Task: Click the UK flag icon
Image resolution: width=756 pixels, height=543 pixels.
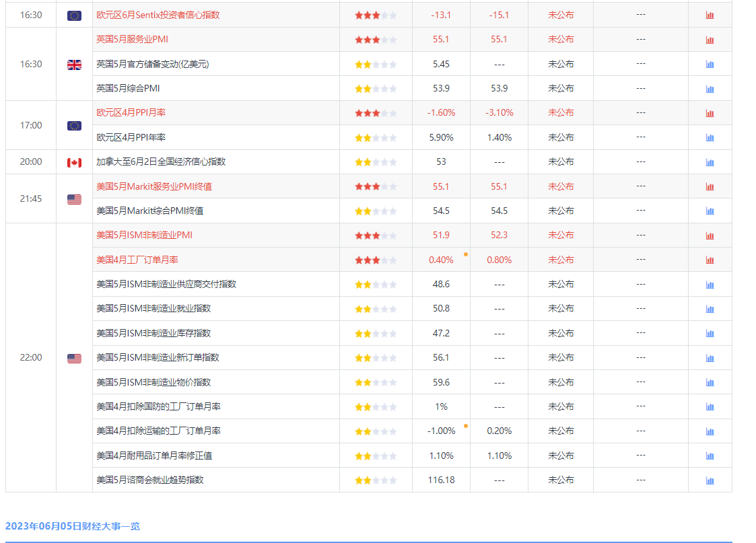Action: click(74, 65)
